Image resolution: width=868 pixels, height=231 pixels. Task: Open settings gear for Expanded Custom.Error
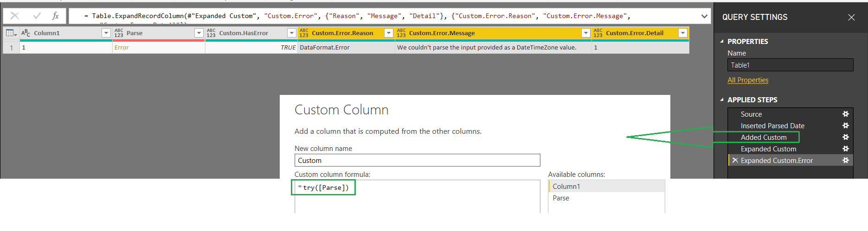(x=846, y=160)
